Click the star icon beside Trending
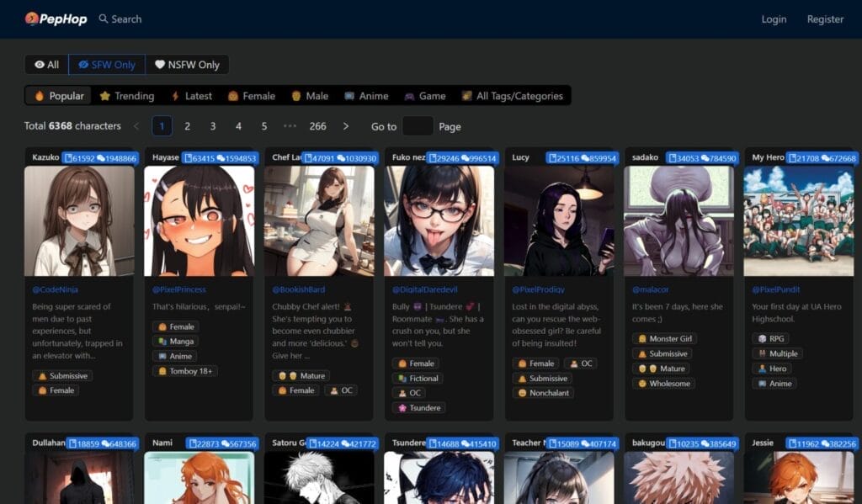Viewport: 862px width, 504px height. tap(105, 96)
